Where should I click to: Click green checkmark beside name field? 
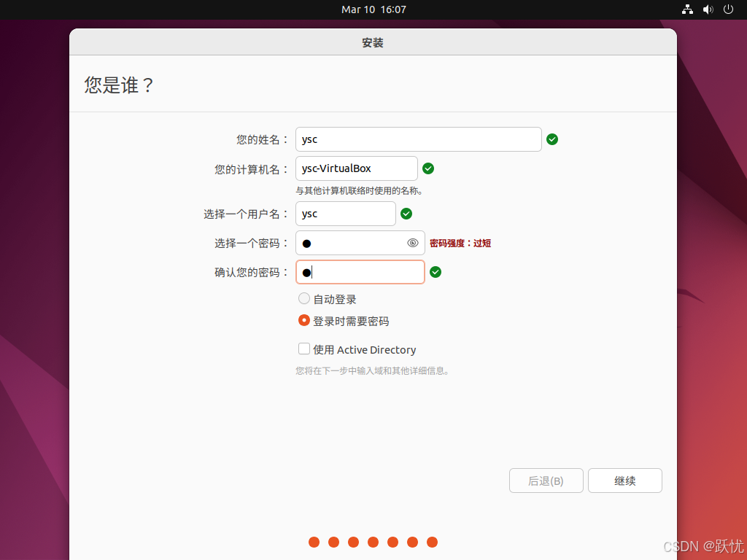(x=552, y=139)
